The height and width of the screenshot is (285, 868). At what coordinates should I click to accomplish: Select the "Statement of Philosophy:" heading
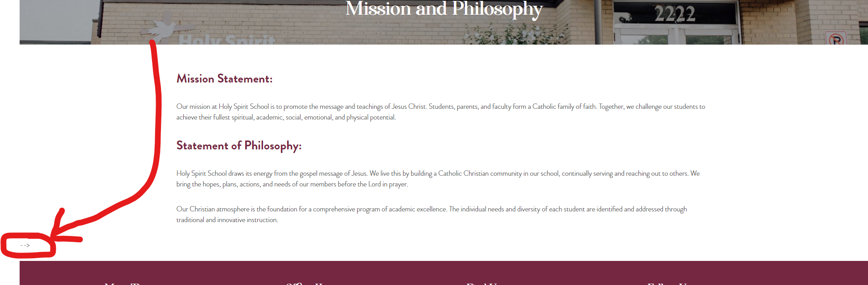point(239,146)
